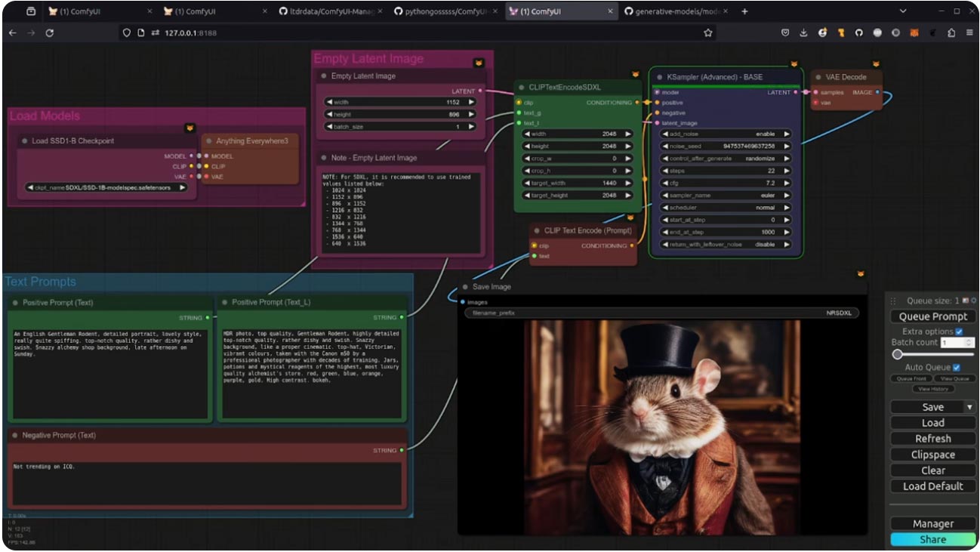Viewport: 980px width, 552px height.
Task: Collapse the CLIP Text Encode (Prompt) node dot
Action: (537, 231)
